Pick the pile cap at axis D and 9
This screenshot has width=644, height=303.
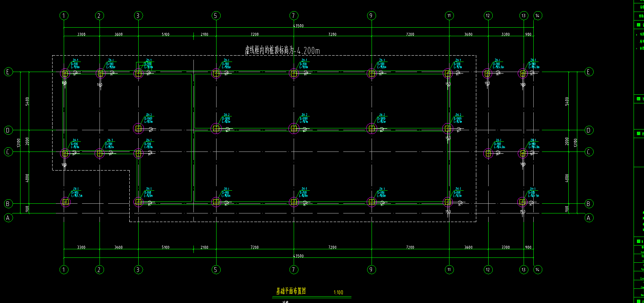click(x=372, y=128)
